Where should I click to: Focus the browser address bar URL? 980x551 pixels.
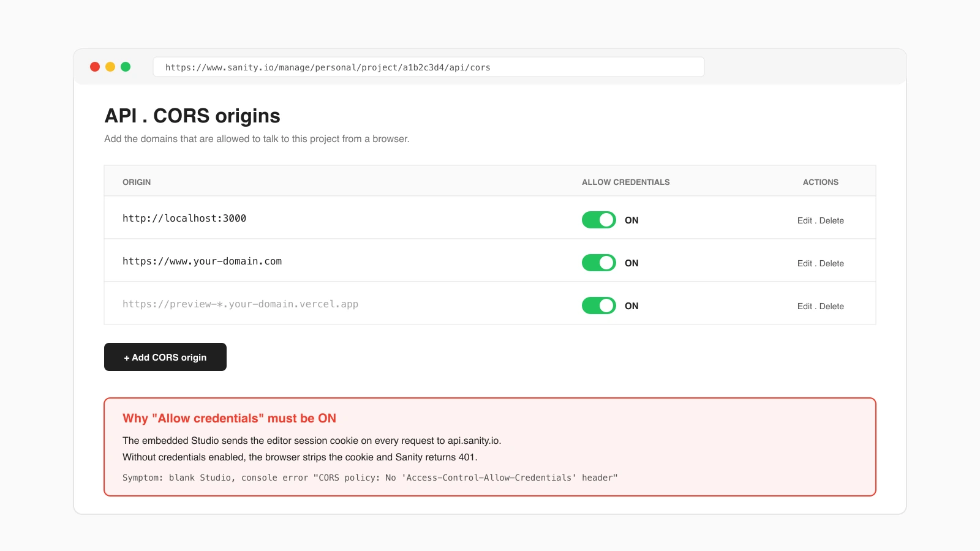click(429, 67)
